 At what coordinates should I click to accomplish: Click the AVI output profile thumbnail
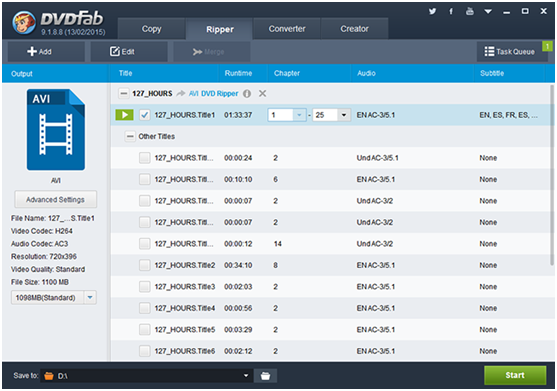[56, 130]
